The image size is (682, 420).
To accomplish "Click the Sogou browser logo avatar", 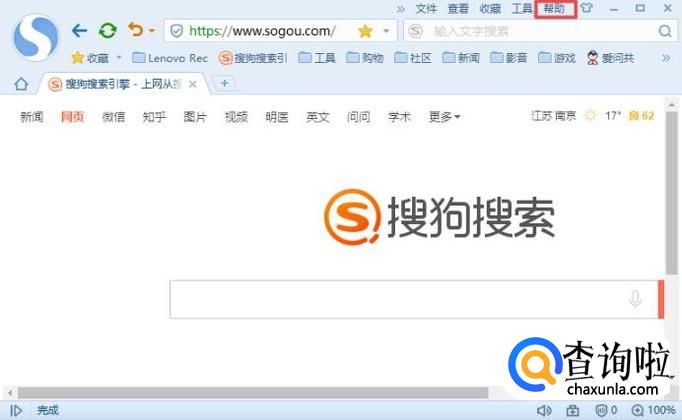I will pyautogui.click(x=36, y=38).
